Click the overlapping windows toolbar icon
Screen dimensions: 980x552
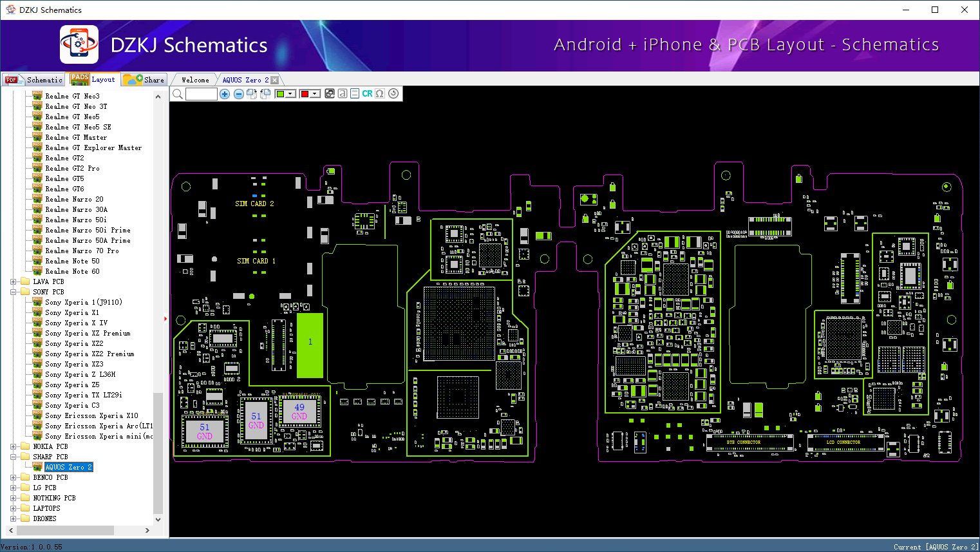coord(330,93)
